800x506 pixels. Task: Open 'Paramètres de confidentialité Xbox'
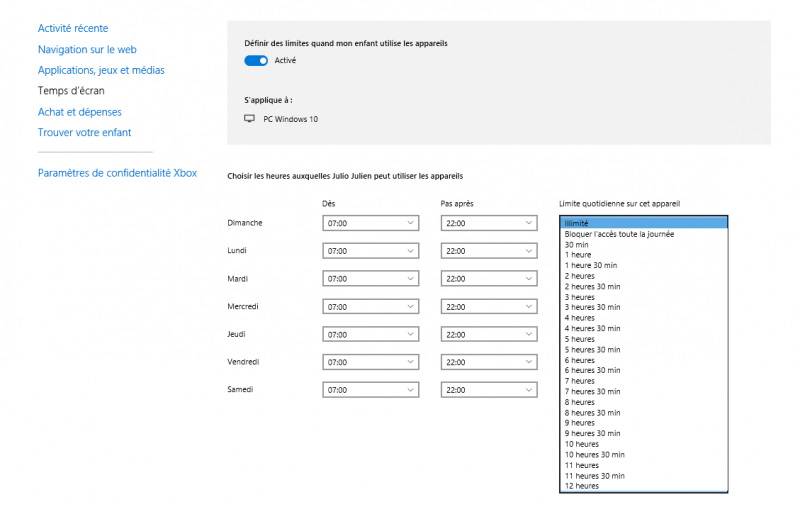coord(117,173)
